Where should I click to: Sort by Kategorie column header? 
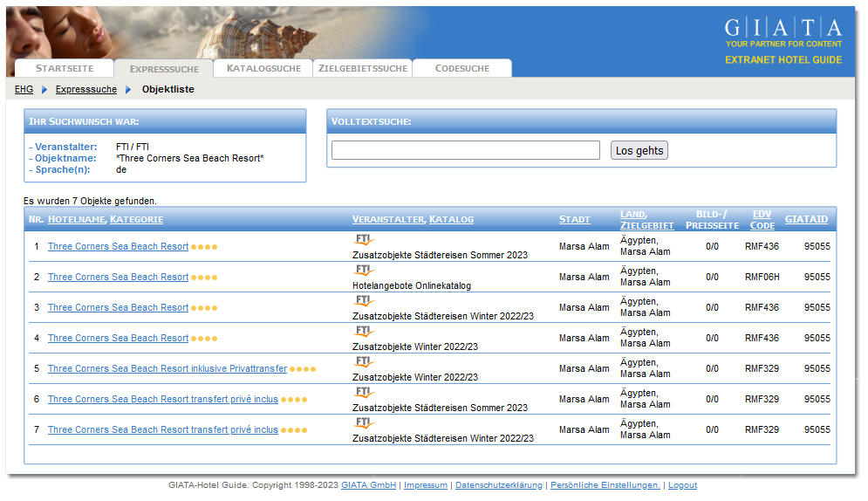pos(136,219)
